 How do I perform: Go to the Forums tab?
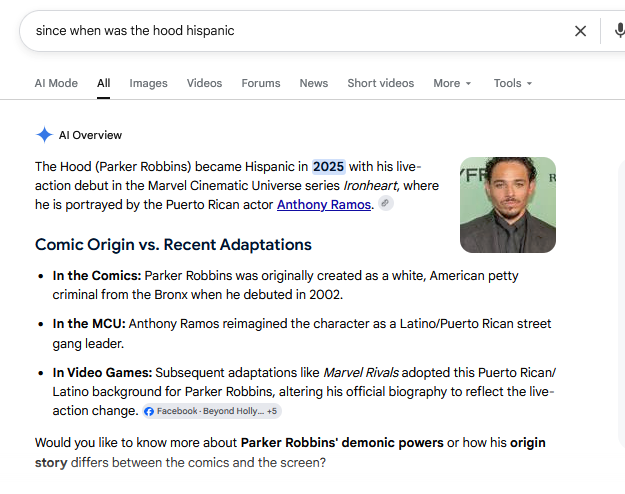click(261, 83)
